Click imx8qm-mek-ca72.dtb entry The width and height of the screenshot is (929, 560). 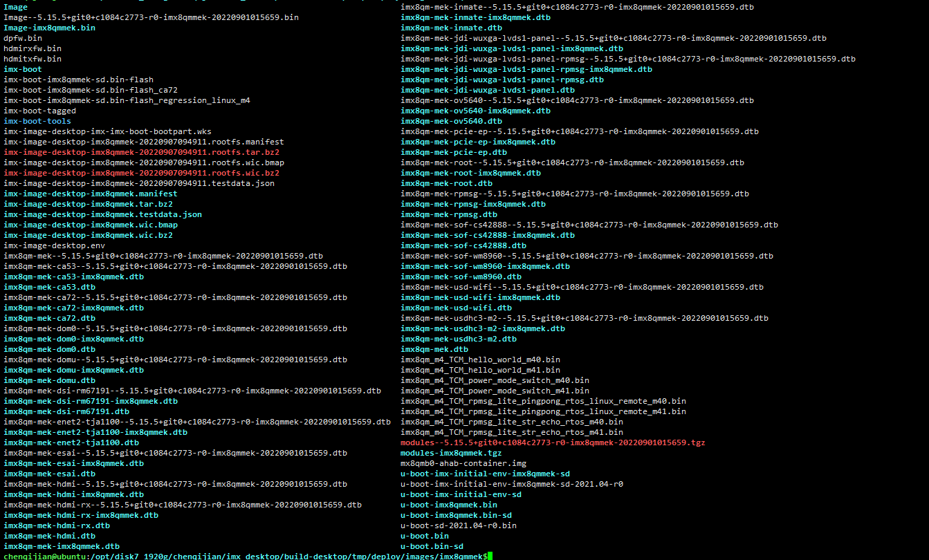pos(50,318)
